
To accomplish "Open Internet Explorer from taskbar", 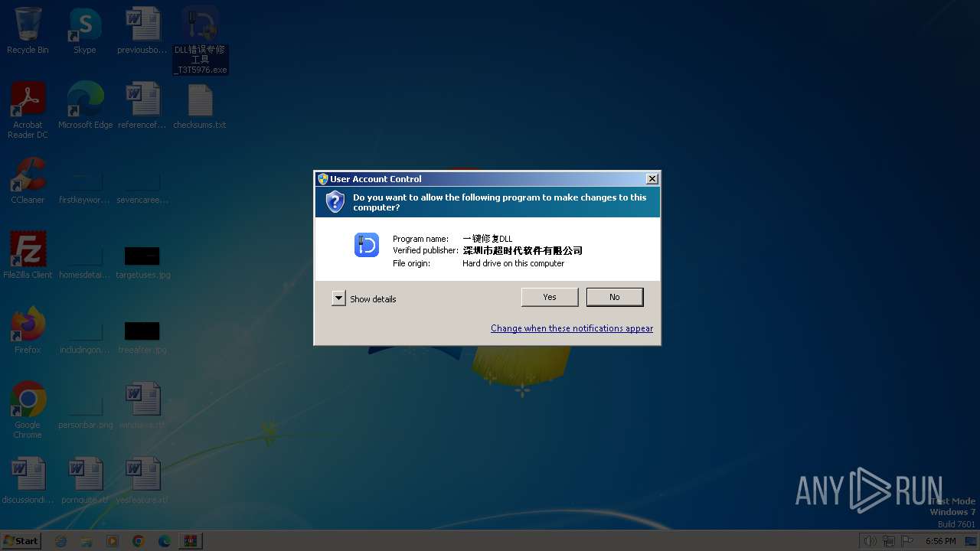I will tap(61, 541).
